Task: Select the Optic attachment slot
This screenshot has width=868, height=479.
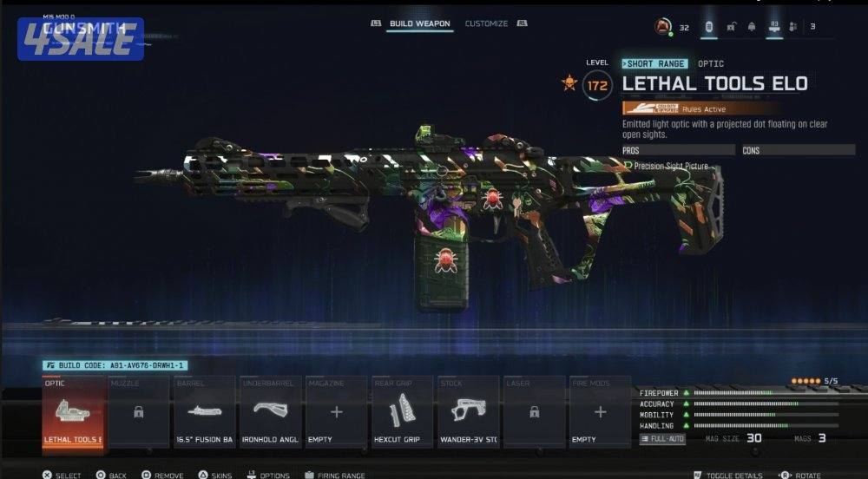Action: tap(73, 411)
